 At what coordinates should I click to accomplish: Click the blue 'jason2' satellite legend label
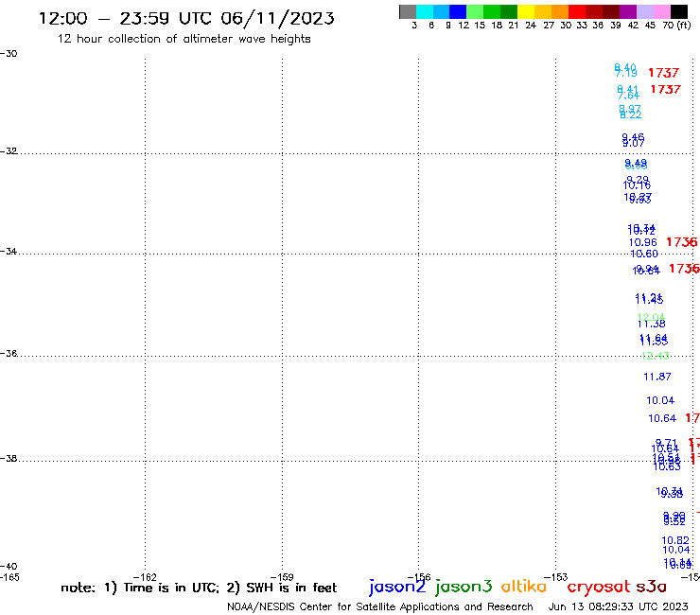397,587
